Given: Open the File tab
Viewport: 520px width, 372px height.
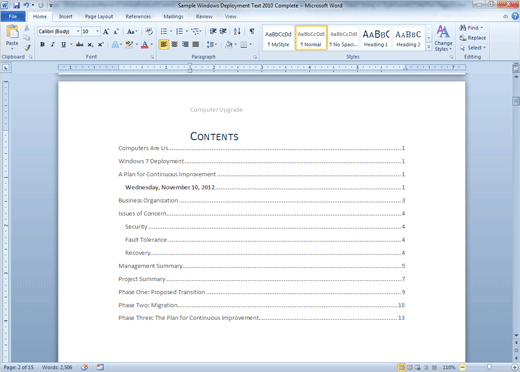Looking at the screenshot, I should point(13,16).
